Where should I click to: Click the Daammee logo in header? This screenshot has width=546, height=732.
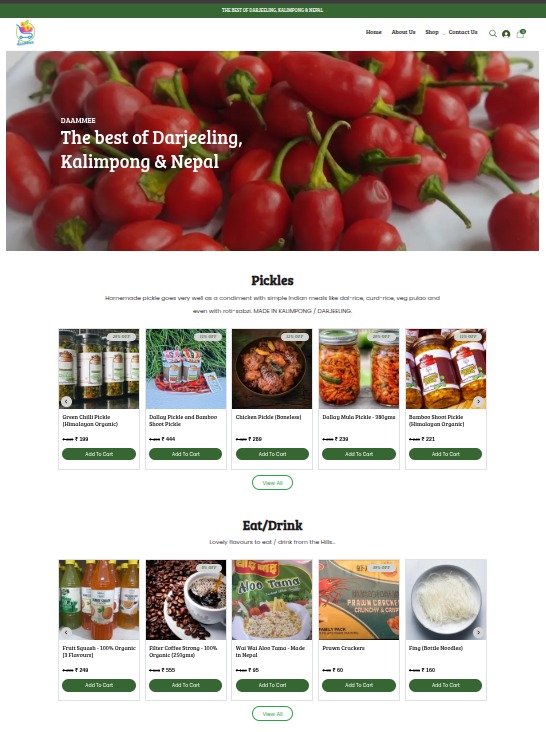tap(25, 33)
